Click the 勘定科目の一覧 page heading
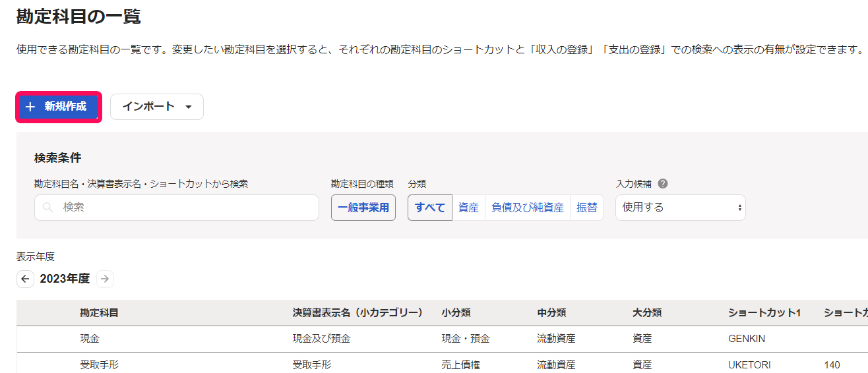 pos(78,16)
